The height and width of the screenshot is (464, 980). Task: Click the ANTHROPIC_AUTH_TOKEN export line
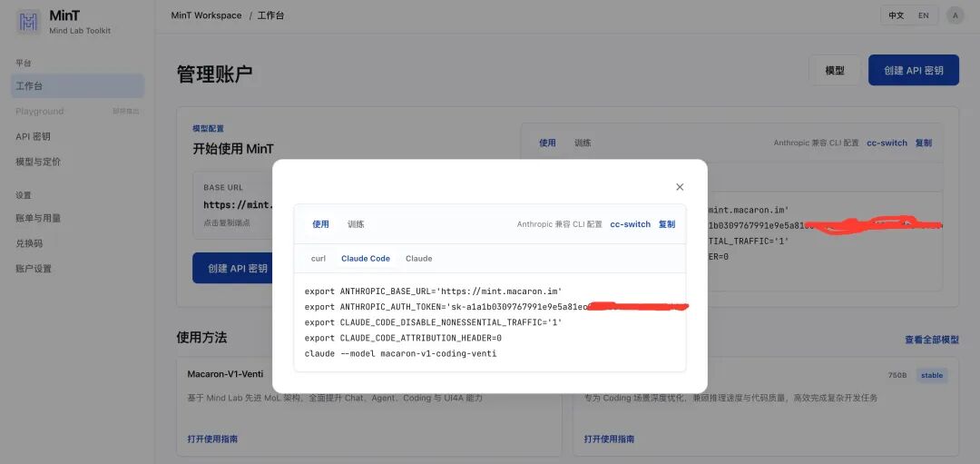point(496,307)
